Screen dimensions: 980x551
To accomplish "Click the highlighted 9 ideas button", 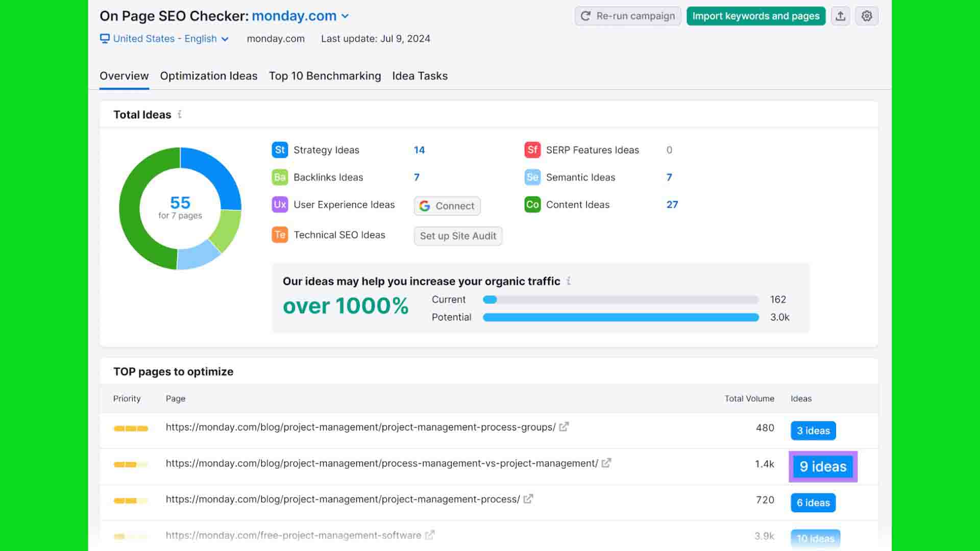I will tap(823, 467).
